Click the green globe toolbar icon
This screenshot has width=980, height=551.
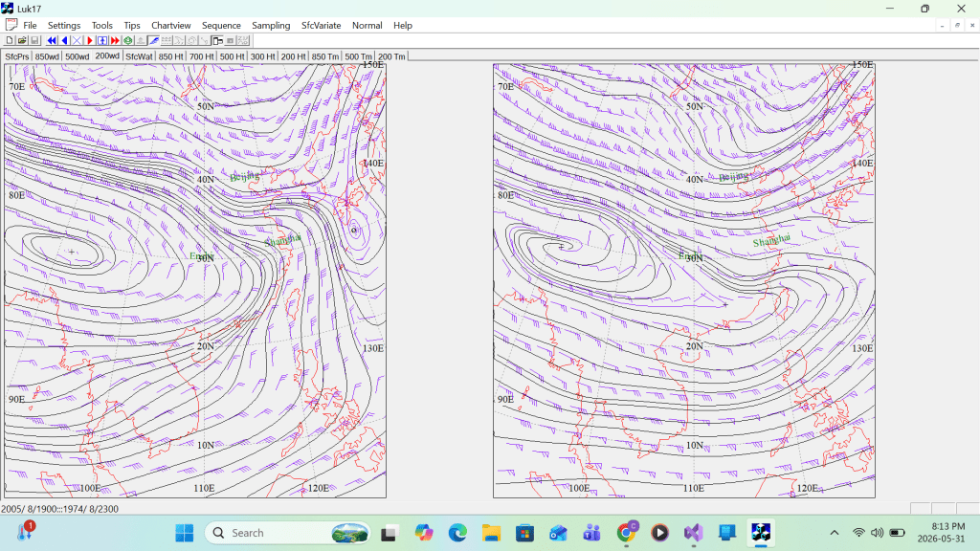(128, 40)
